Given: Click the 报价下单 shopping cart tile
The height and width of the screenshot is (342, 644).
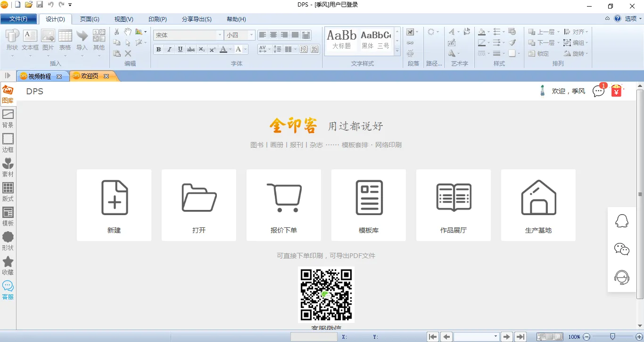Looking at the screenshot, I should point(283,205).
